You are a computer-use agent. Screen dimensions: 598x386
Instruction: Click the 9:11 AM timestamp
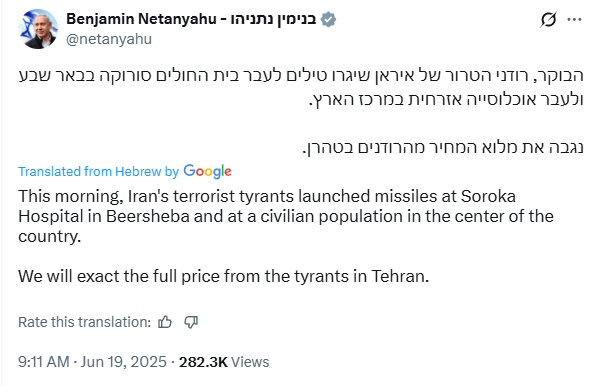click(x=43, y=362)
